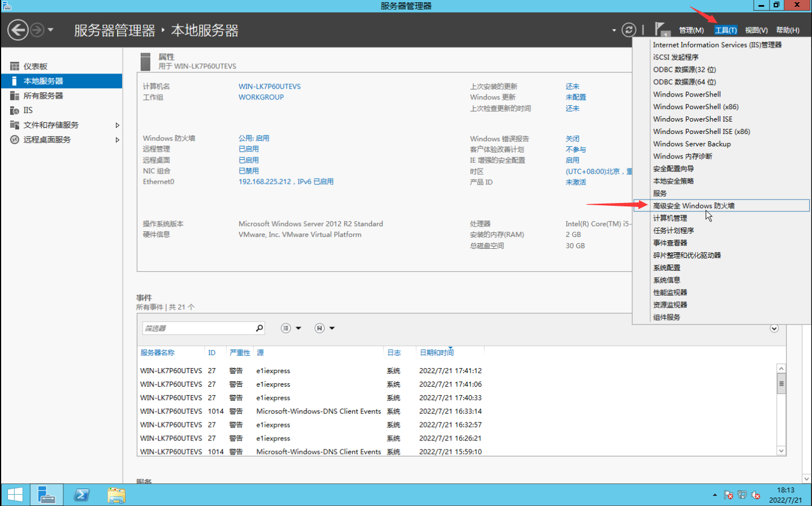Show hidden tray icons arrow
This screenshot has height=506, width=812.
click(x=715, y=495)
